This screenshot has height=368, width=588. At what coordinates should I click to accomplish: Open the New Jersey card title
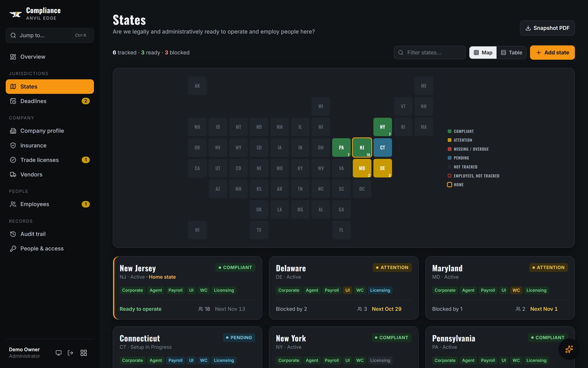point(138,268)
